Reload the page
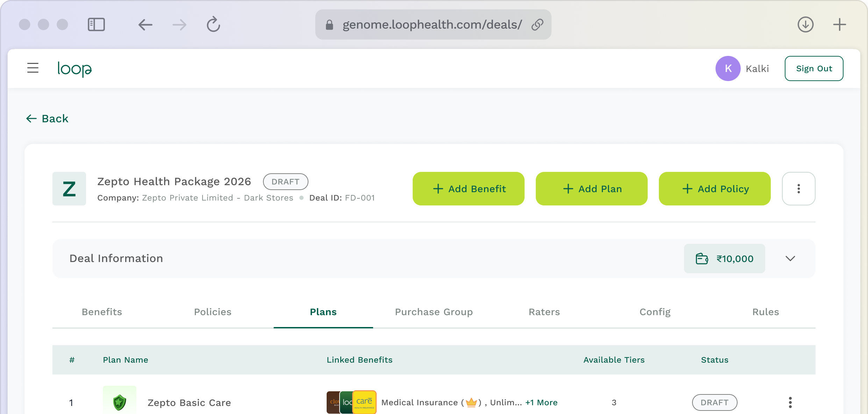Viewport: 868px width, 414px height. [x=213, y=24]
